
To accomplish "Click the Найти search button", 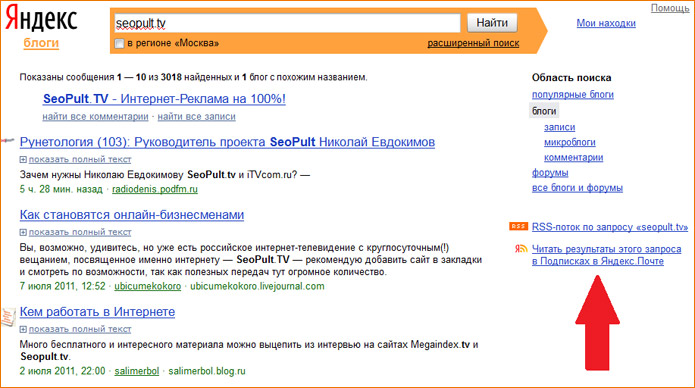I will [x=492, y=23].
